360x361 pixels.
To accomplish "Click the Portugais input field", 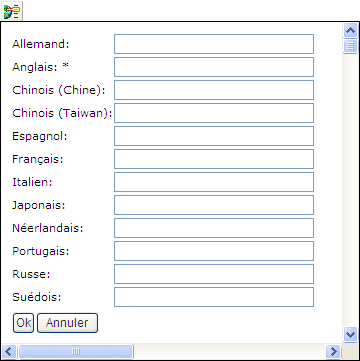I will tap(214, 251).
